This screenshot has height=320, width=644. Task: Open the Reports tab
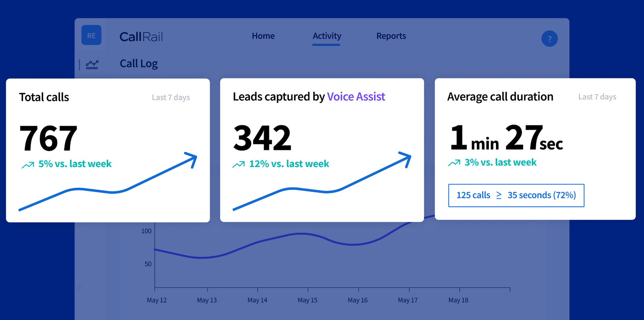pos(391,36)
